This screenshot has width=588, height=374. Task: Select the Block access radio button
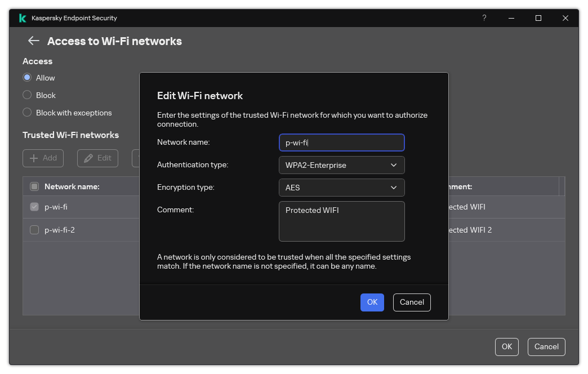click(x=27, y=95)
